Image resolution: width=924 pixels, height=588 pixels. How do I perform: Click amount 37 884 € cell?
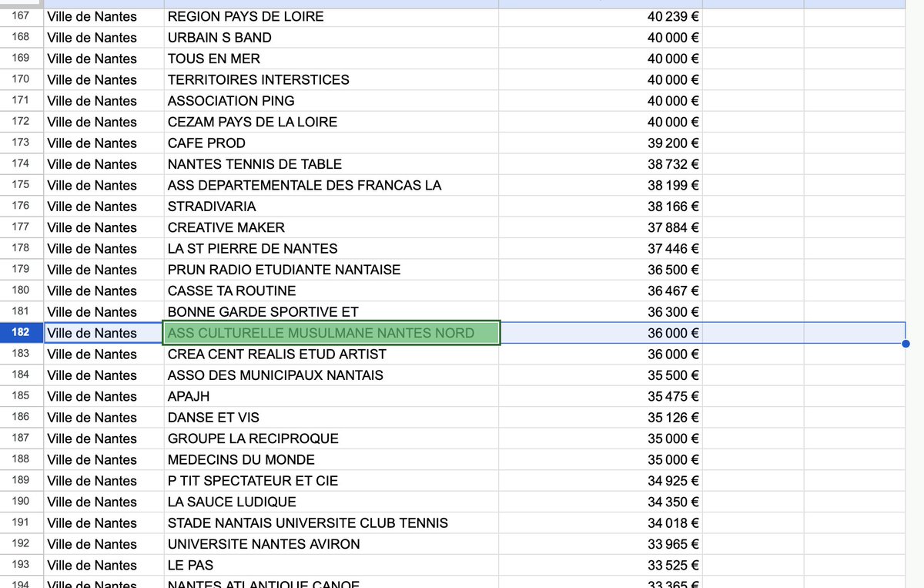(601, 227)
